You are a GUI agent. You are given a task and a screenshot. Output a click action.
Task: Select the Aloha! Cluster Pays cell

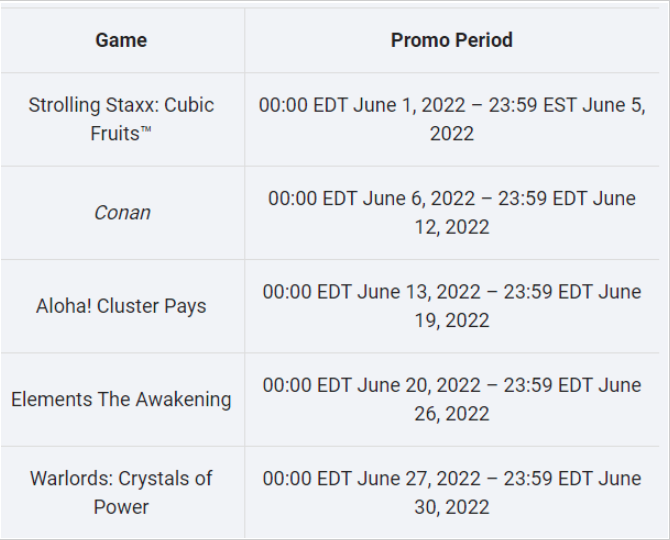[121, 306]
